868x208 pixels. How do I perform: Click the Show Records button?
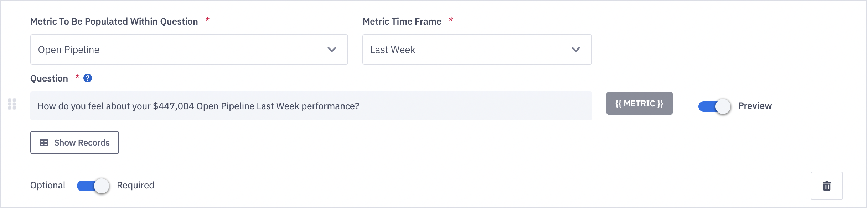pyautogui.click(x=74, y=142)
